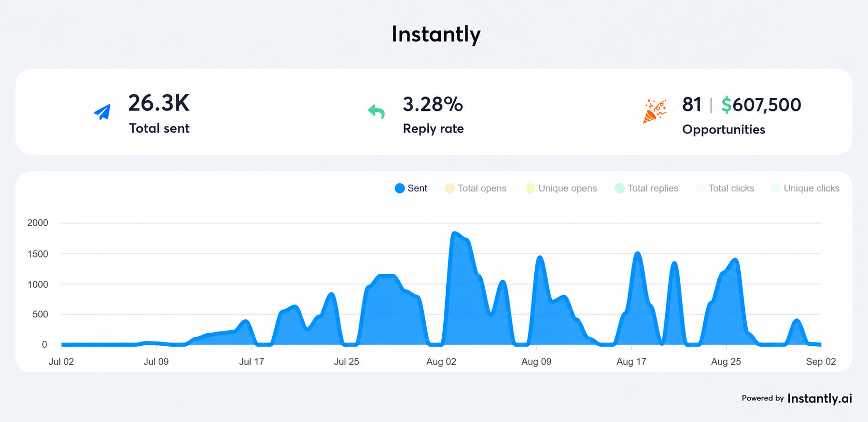Open the Powered by Instantly.ai link
Viewport: 868px width, 422px height.
(797, 398)
